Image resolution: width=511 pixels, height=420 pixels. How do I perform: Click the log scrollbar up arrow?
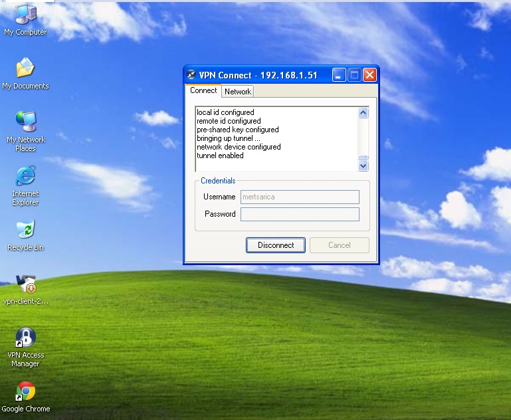363,113
